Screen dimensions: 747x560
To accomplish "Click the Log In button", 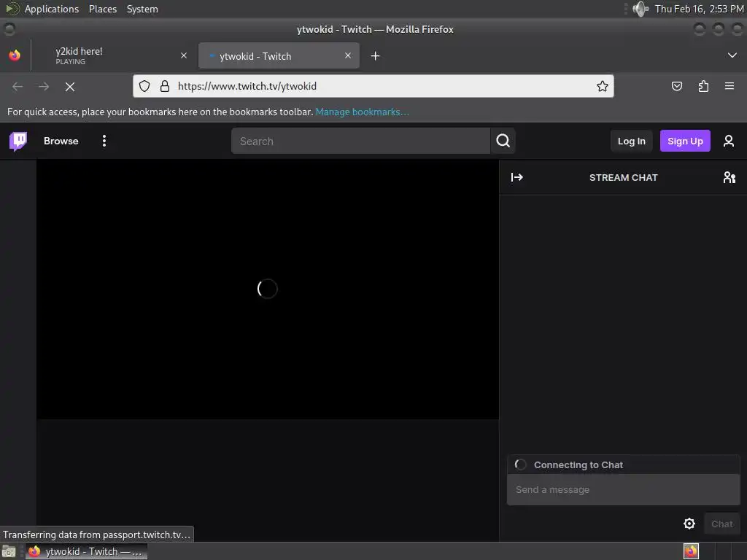I will click(631, 141).
